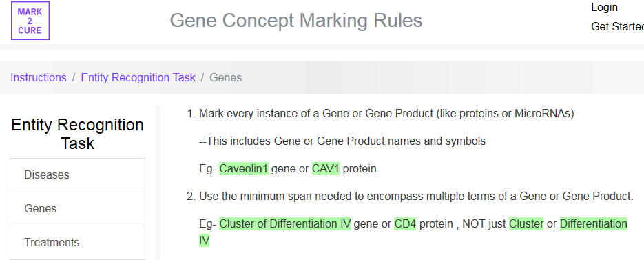Select Diseases in the sidebar
The height and width of the screenshot is (260, 644).
[78, 175]
